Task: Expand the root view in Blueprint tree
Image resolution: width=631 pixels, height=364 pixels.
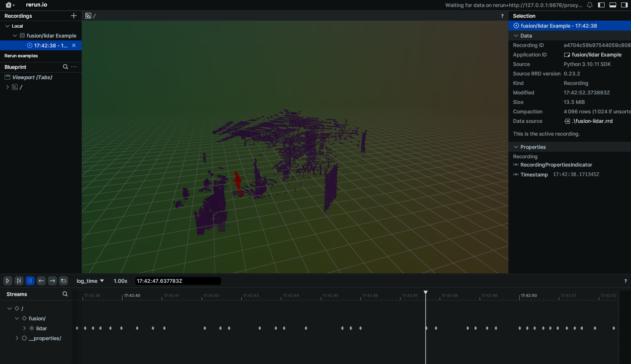Action: click(x=7, y=87)
